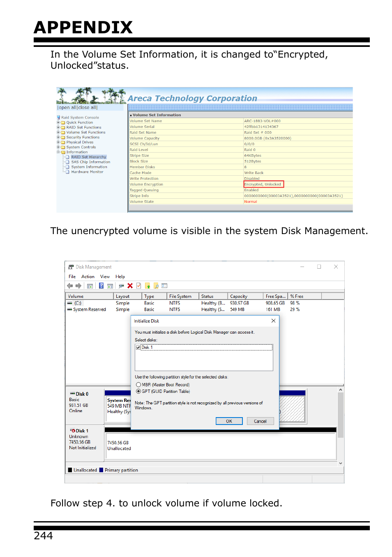Click the Properties checkmark toolbar icon
392x557 pixels.
[139, 286]
